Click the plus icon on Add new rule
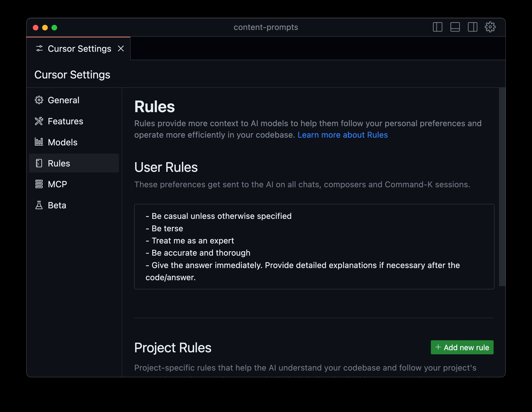The image size is (532, 412). pos(438,347)
